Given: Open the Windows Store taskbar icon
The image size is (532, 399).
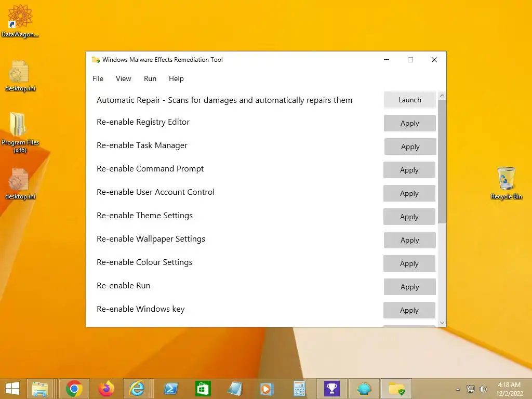Looking at the screenshot, I should pos(203,389).
